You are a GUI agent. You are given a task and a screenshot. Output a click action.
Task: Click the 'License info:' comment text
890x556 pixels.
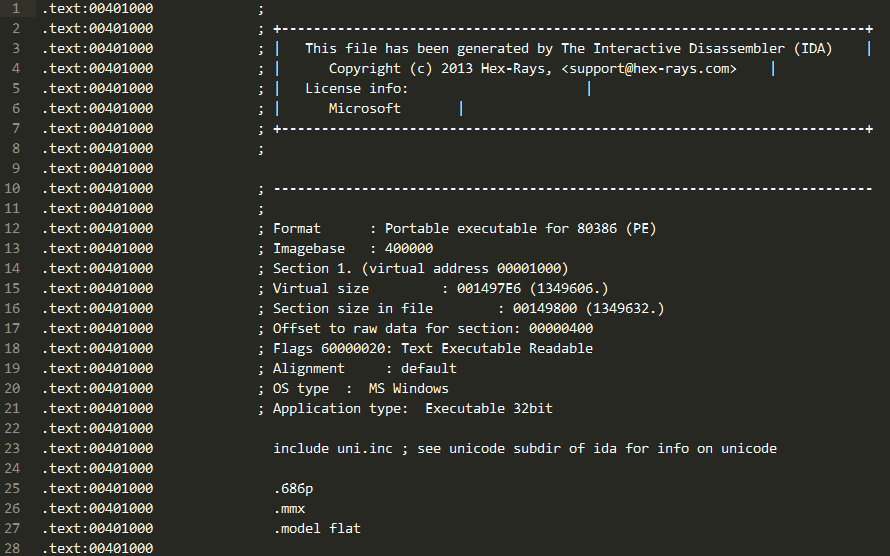357,89
